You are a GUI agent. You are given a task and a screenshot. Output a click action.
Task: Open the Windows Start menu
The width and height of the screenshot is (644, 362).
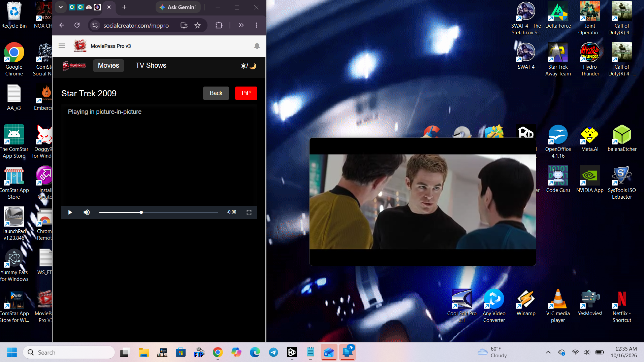click(x=12, y=353)
